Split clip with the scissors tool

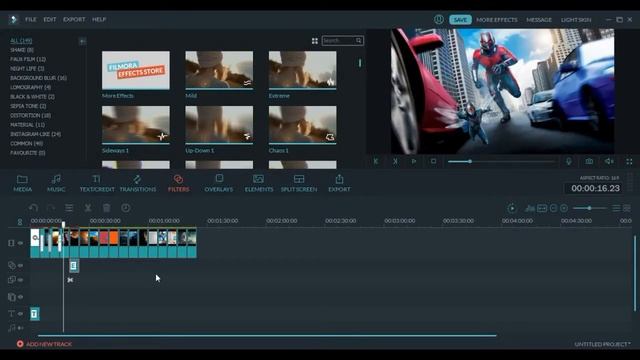(x=88, y=208)
